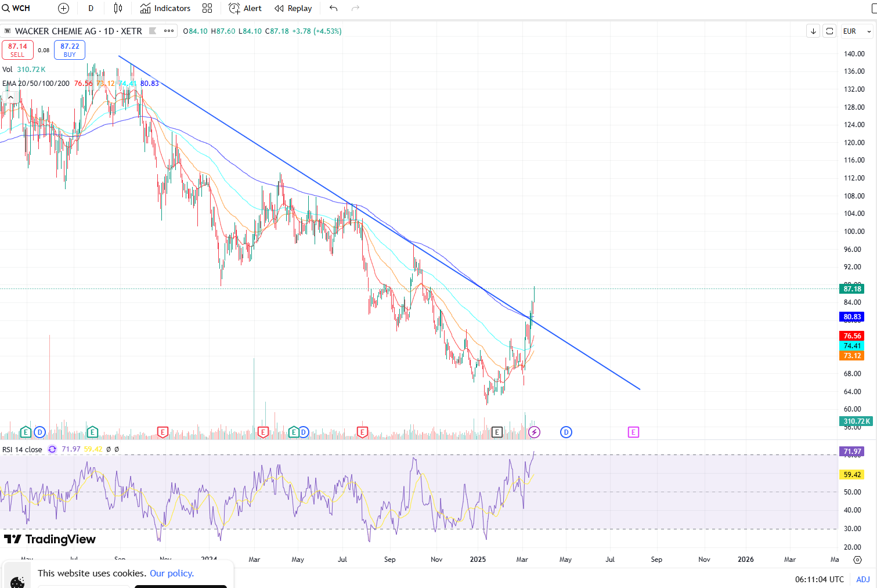Click the purple lightning event marker
The image size is (877, 588).
(x=535, y=432)
